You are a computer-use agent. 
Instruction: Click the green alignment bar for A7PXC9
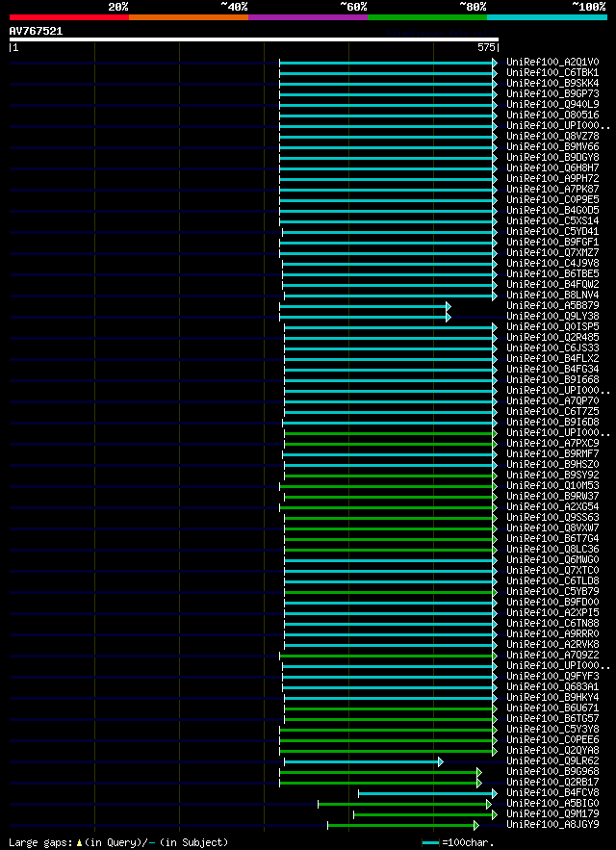[391, 445]
